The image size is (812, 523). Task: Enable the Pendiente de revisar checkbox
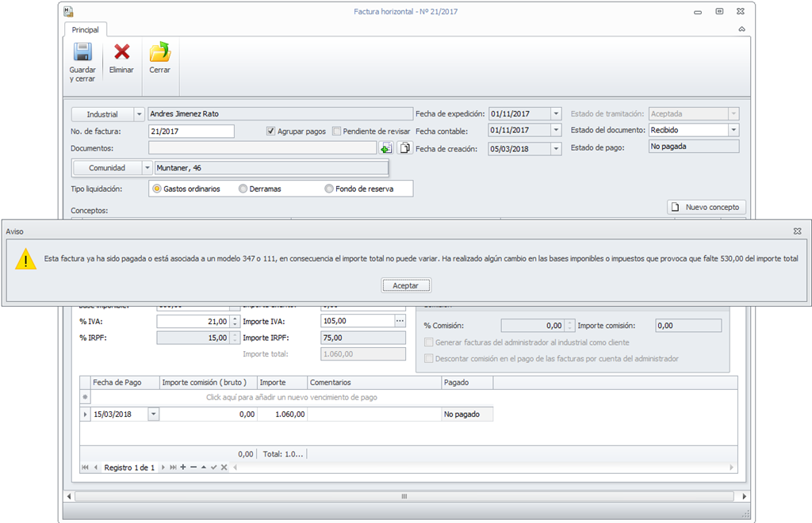click(337, 132)
